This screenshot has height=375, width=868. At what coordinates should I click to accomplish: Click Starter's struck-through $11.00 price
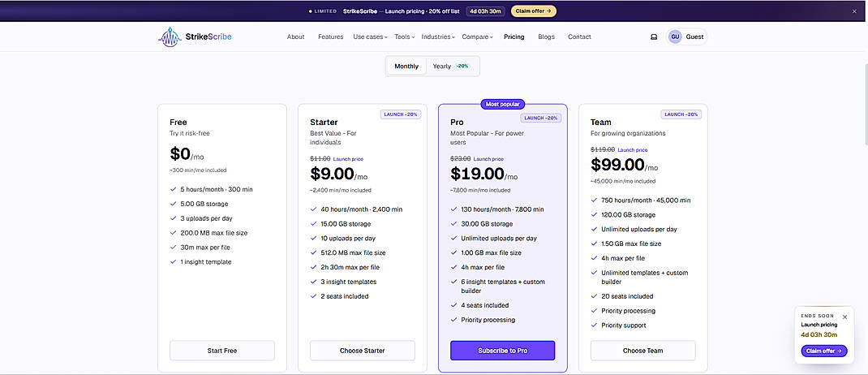(320, 158)
